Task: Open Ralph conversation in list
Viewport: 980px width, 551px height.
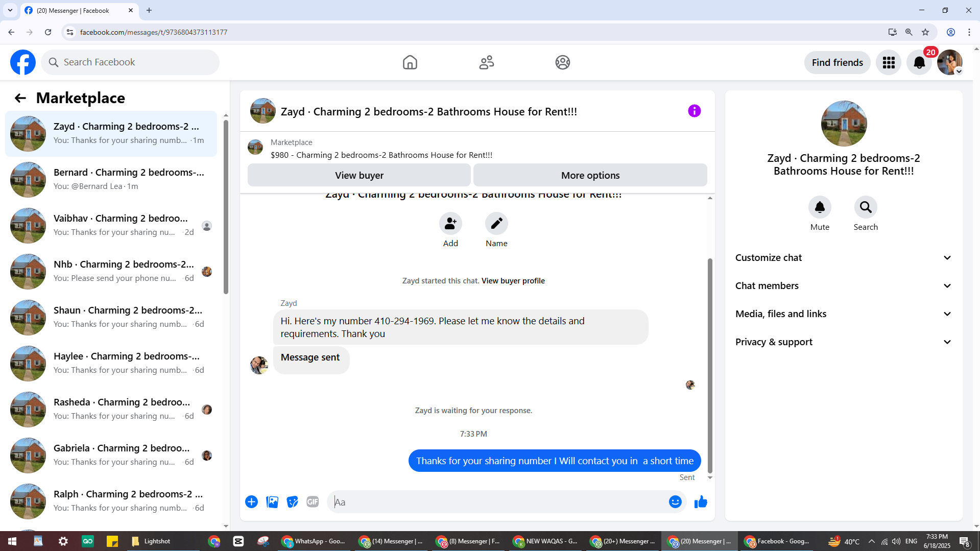Action: pos(111,501)
